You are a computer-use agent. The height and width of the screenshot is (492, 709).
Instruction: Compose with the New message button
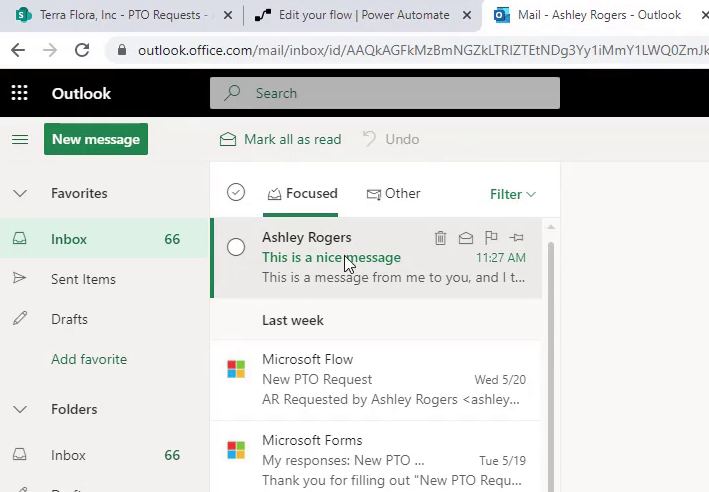(96, 139)
